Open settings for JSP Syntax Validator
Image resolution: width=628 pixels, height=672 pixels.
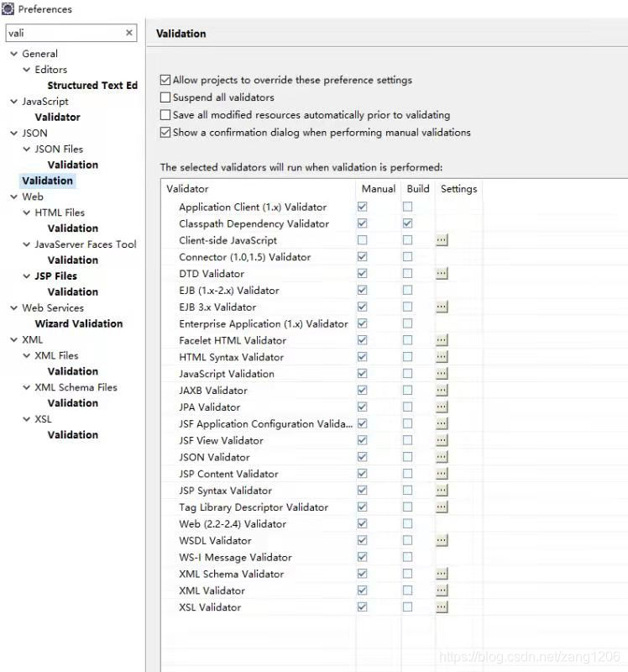(x=442, y=491)
